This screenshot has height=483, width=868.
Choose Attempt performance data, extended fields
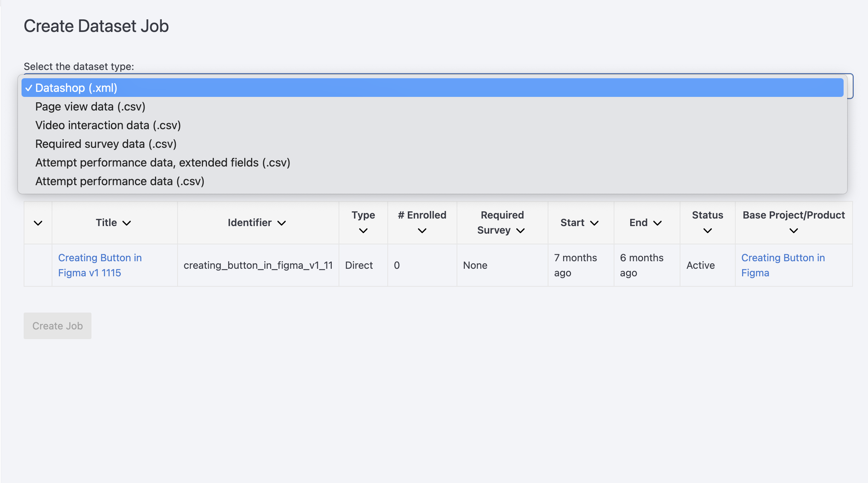[x=162, y=163]
